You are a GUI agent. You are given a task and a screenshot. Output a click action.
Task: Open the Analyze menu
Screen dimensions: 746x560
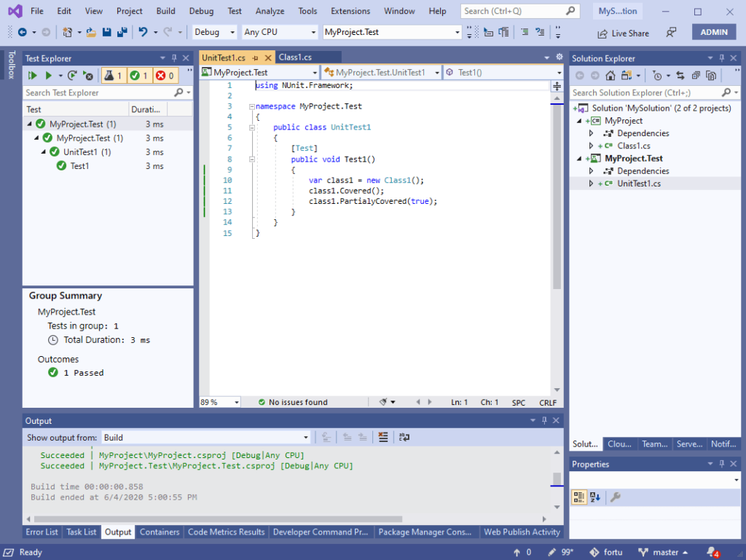point(270,11)
